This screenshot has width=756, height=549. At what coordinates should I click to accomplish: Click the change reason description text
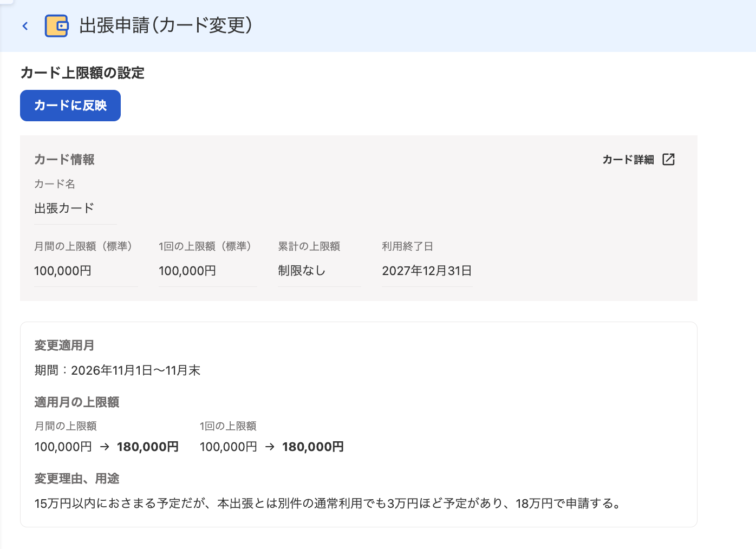pyautogui.click(x=328, y=504)
